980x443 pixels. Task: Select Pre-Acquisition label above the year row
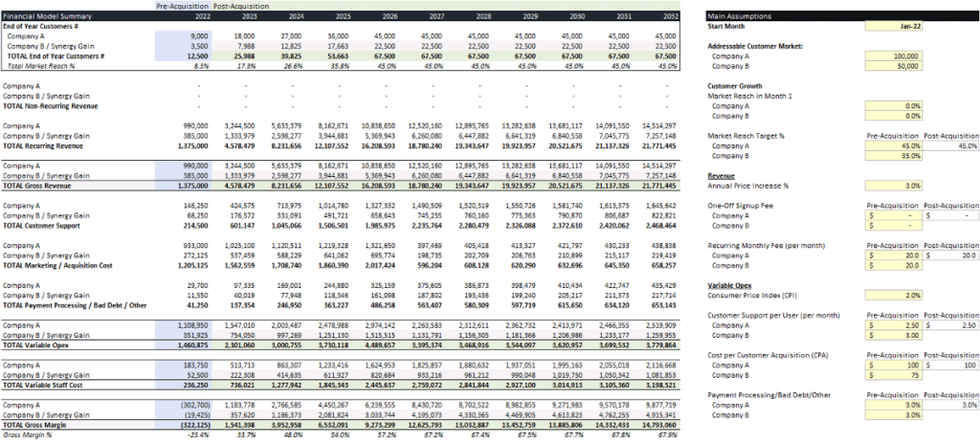183,6
